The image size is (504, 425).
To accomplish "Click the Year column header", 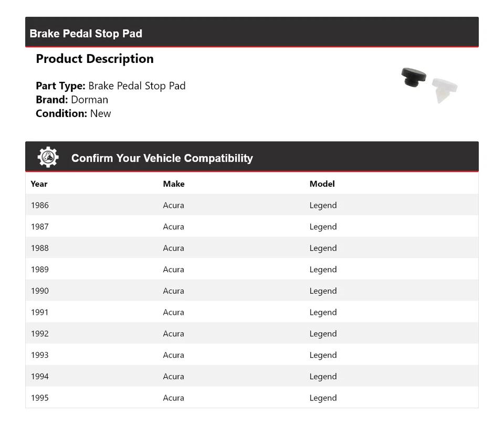I will (x=39, y=184).
